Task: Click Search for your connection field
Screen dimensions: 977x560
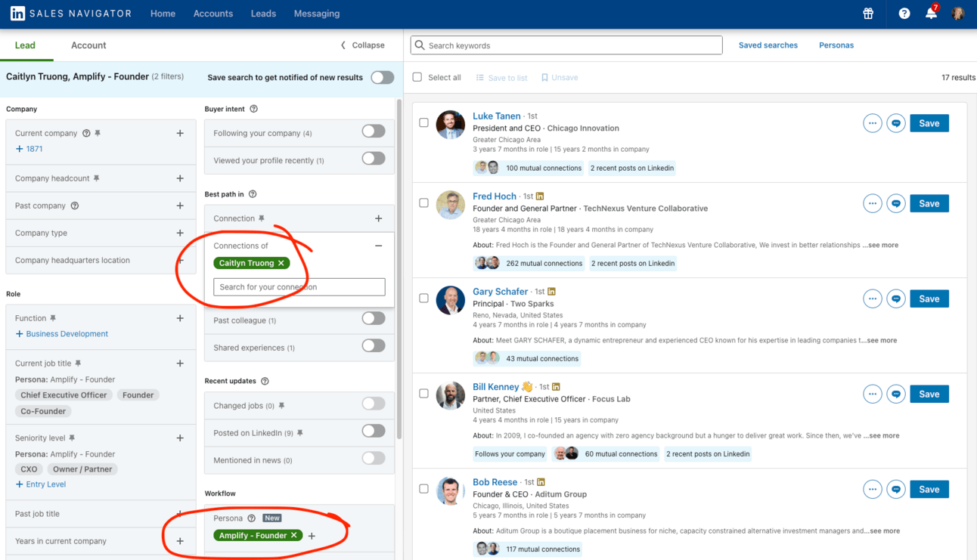Action: coord(299,287)
